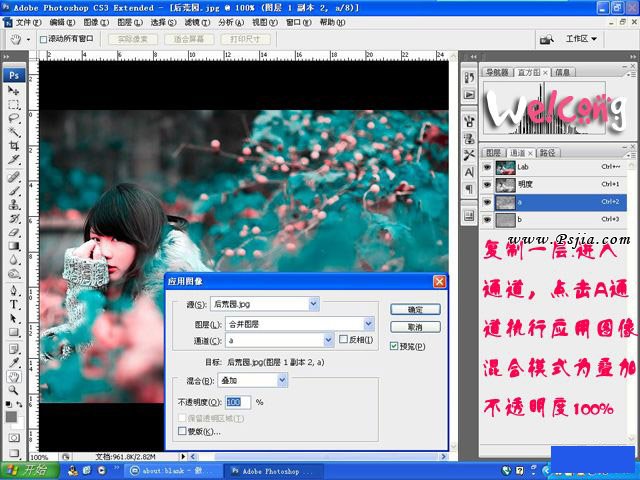Select the Notes tool
The width and height of the screenshot is (640, 480).
(x=13, y=349)
